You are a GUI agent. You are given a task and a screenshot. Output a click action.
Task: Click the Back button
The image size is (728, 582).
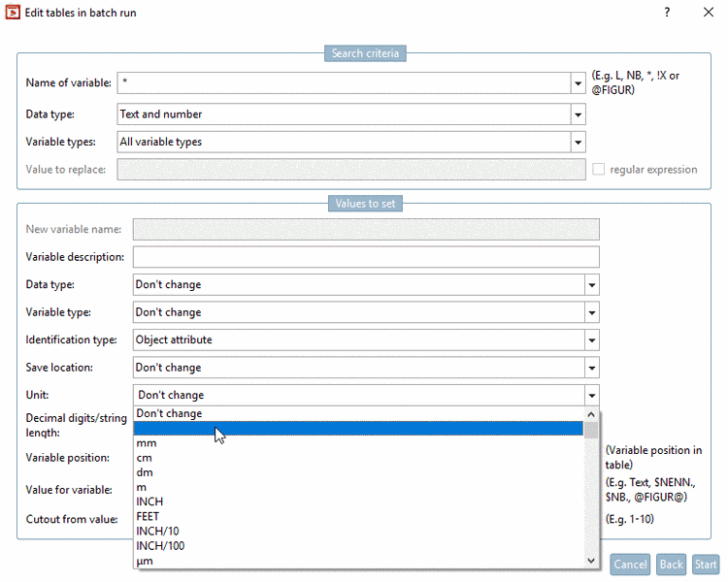coord(672,565)
